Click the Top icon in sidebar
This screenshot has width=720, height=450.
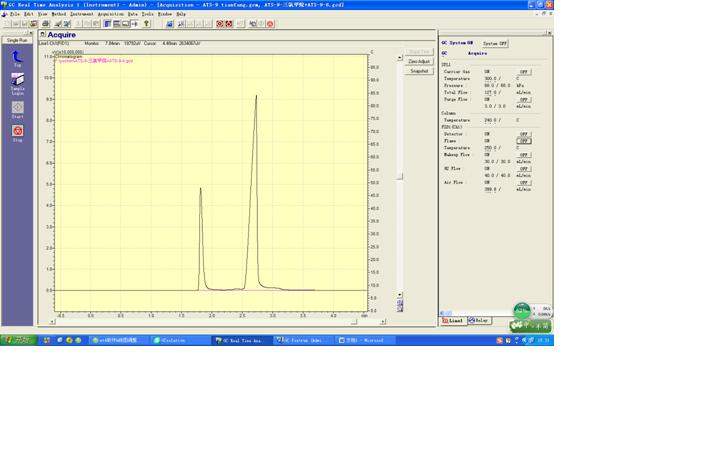coord(17,56)
